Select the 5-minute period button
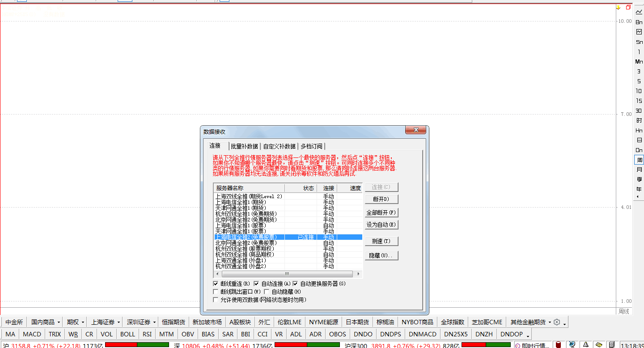Screen dimensions: 644x348 [x=639, y=81]
